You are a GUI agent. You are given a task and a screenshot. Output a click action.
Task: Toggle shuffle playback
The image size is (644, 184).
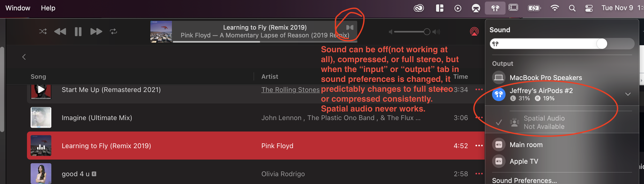(x=43, y=32)
